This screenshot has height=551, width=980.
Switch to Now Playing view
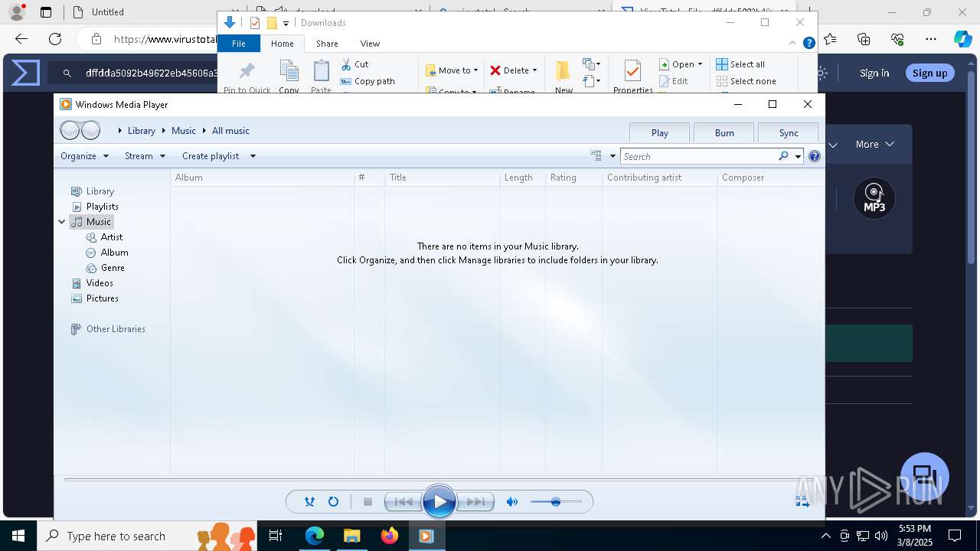click(x=802, y=501)
